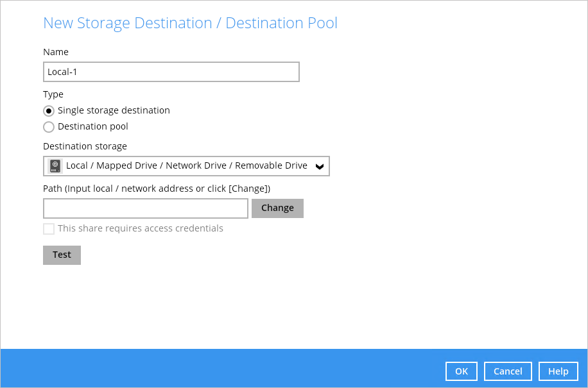Open the Local / Mapped Drive combo box
Viewport: 588px width, 388px height.
[x=186, y=166]
